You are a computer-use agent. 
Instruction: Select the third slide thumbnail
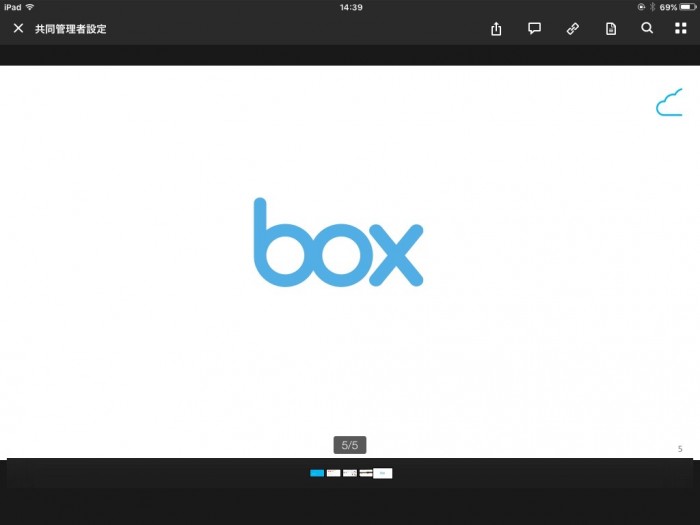point(350,473)
